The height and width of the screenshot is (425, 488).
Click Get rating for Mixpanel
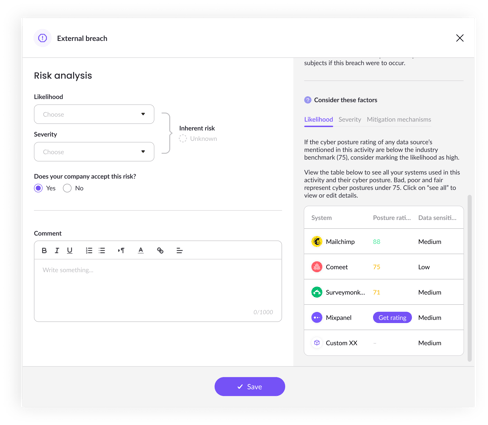click(392, 318)
